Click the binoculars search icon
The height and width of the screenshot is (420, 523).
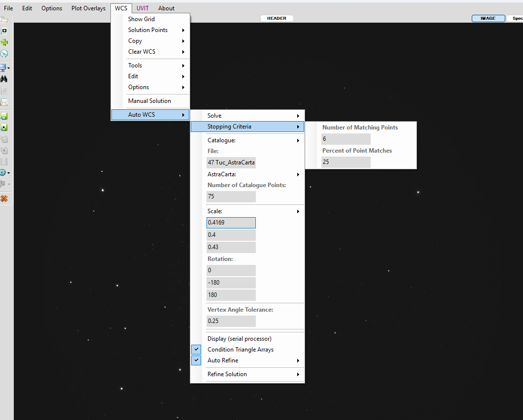(4, 79)
